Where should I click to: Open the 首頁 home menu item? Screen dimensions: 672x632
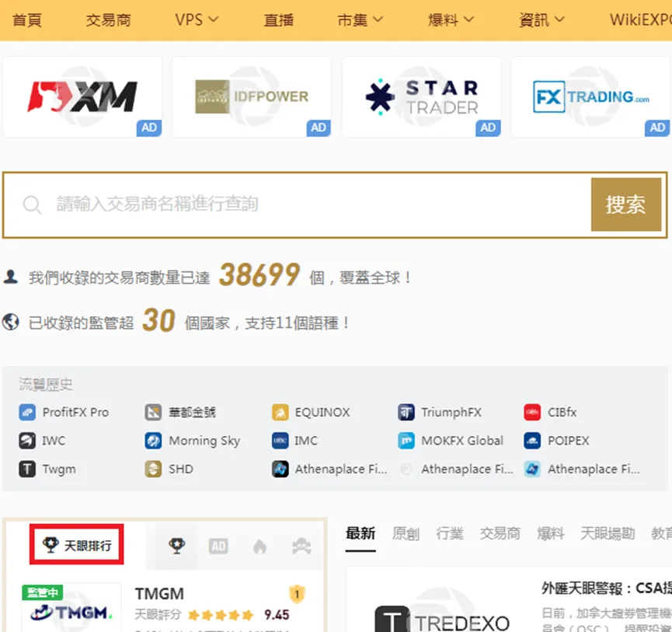coord(27,19)
